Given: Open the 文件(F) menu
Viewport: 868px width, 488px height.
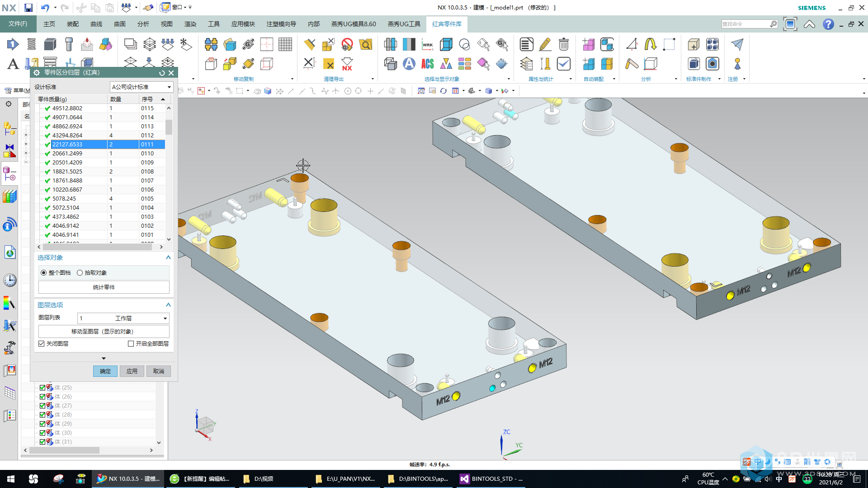Looking at the screenshot, I should point(18,24).
